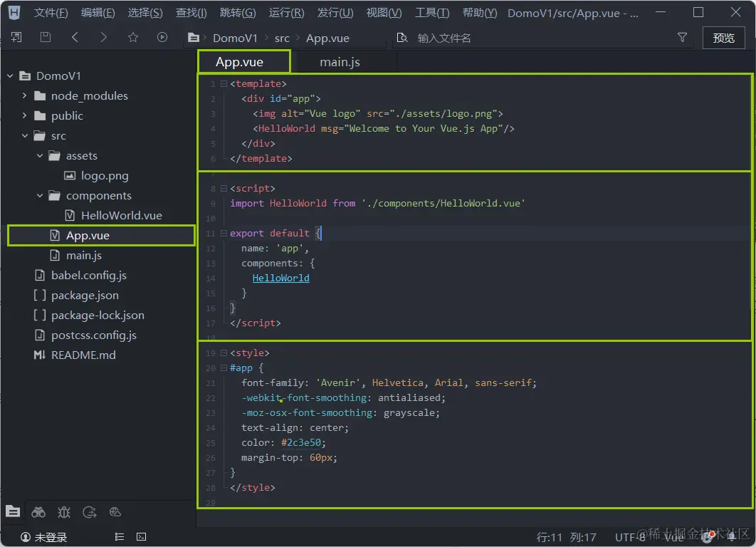Click the notification bell status icon

[x=731, y=536]
